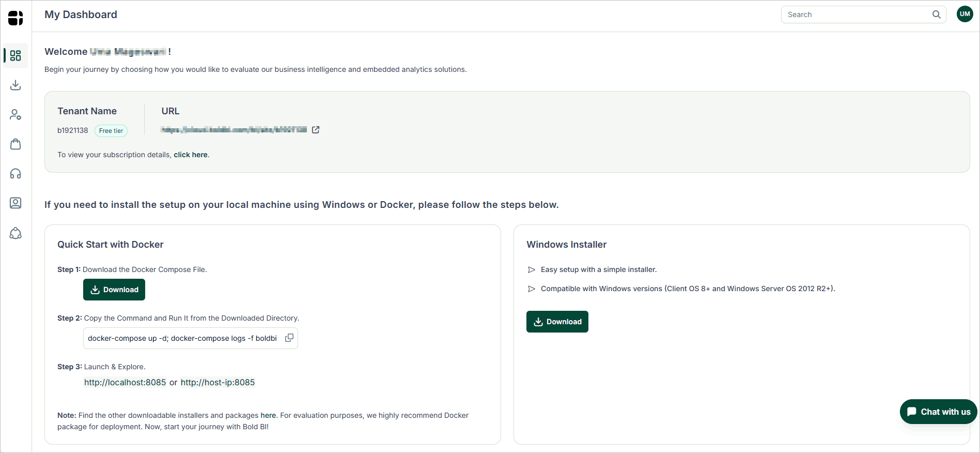Open http://localhost:8085 link
Viewport: 980px width, 453px height.
125,382
